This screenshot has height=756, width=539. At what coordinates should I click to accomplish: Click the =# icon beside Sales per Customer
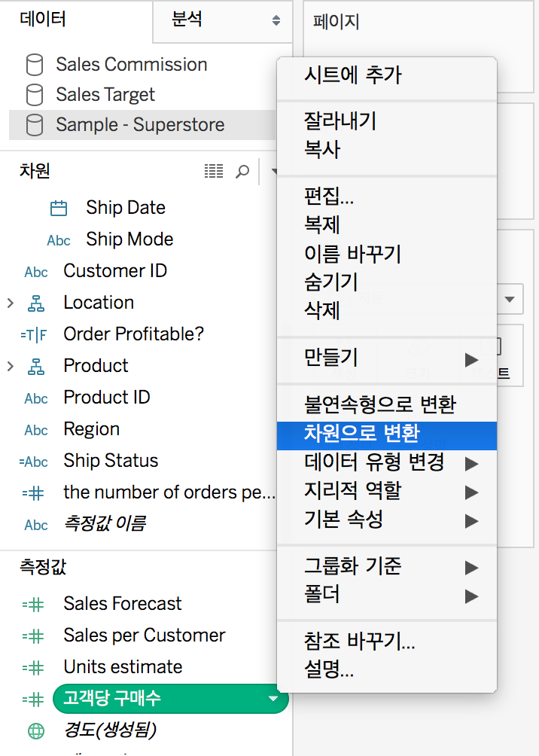point(33,636)
